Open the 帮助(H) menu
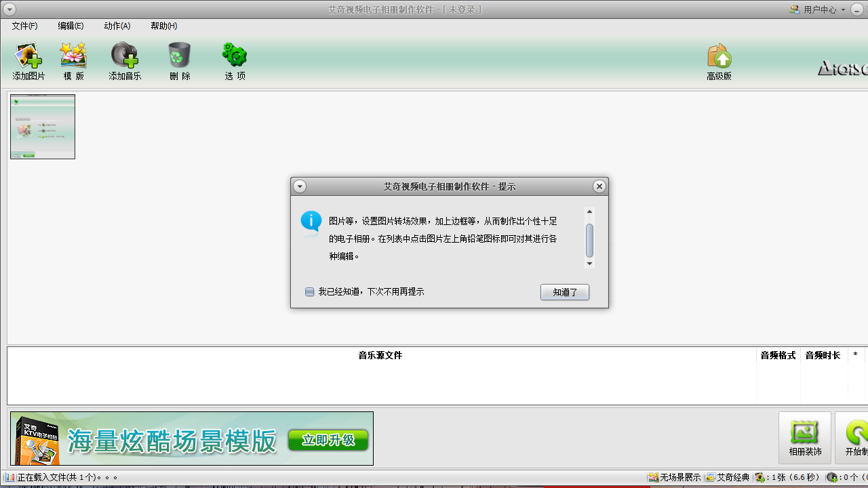This screenshot has height=488, width=868. point(163,26)
